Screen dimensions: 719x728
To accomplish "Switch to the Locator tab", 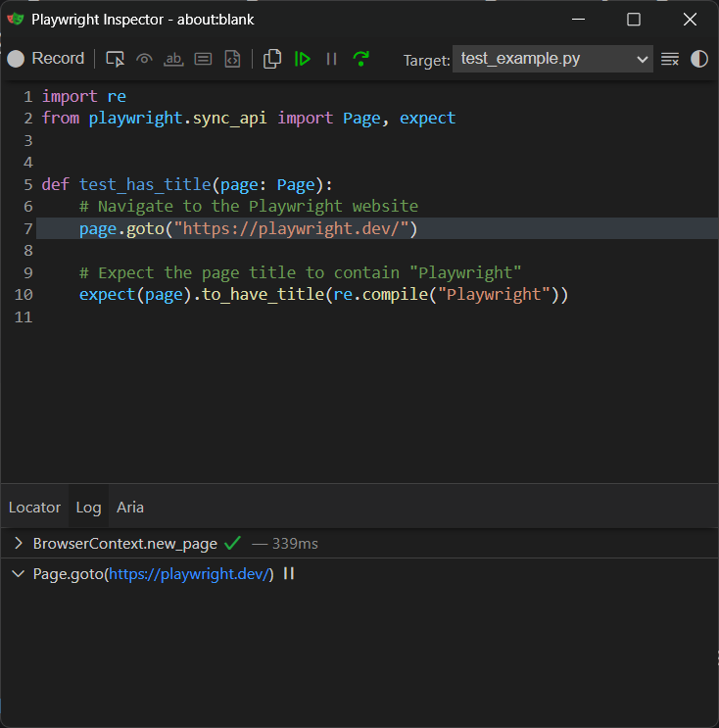I will pos(34,507).
